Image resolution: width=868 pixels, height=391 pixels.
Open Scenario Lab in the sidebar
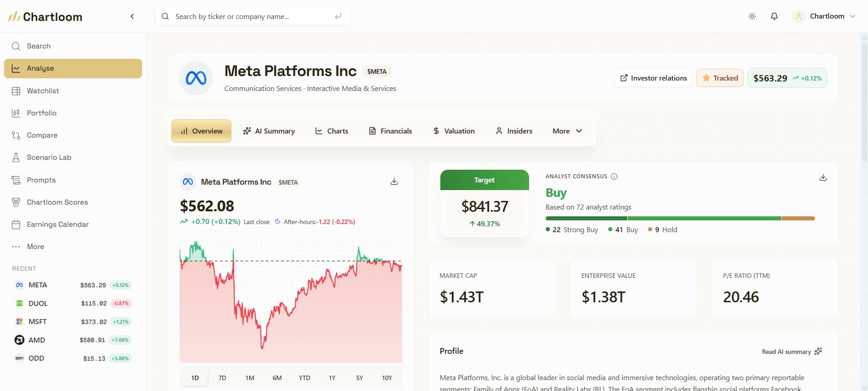point(73,157)
